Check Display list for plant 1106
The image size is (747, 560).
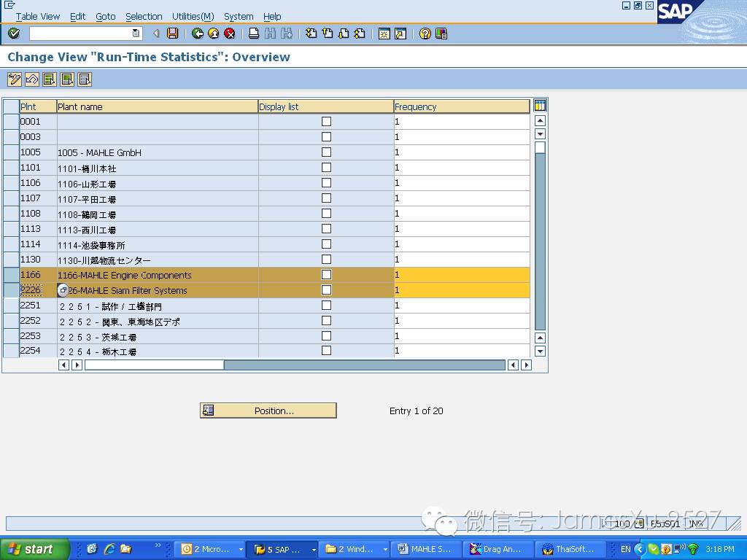[326, 182]
